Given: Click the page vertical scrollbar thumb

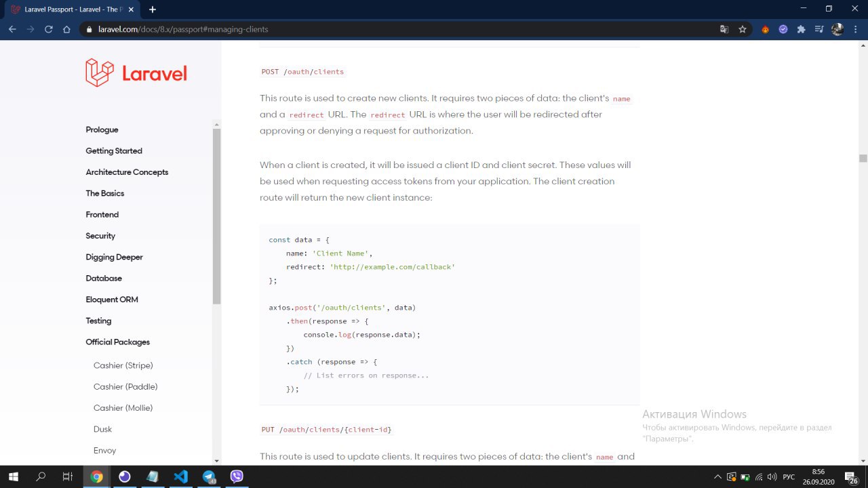Looking at the screenshot, I should pos(863,159).
